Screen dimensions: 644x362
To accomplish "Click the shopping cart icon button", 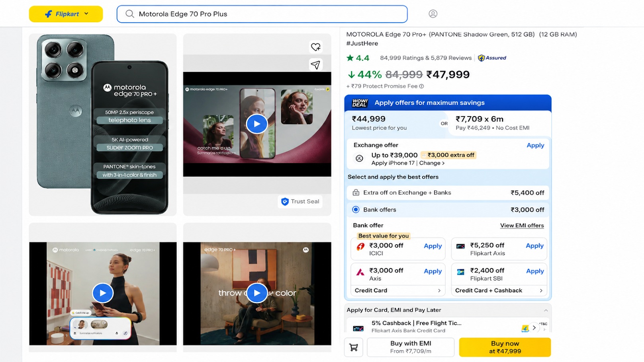I will coord(353,347).
